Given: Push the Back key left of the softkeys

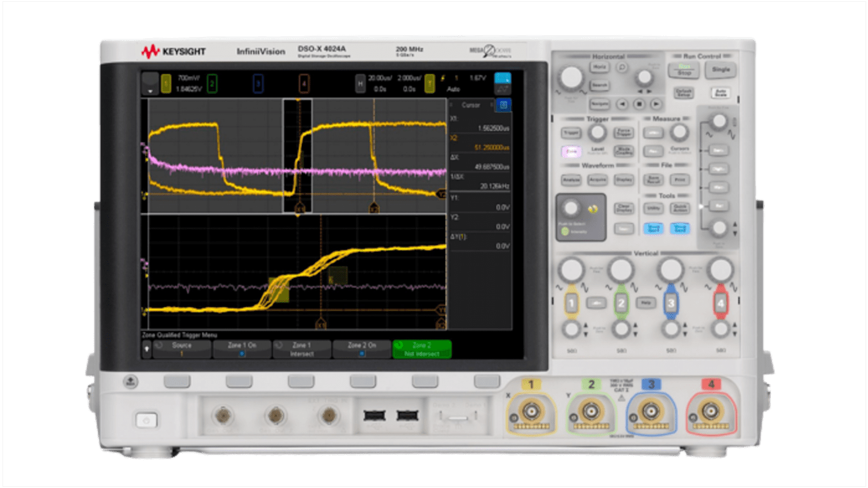Looking at the screenshot, I should (x=130, y=382).
